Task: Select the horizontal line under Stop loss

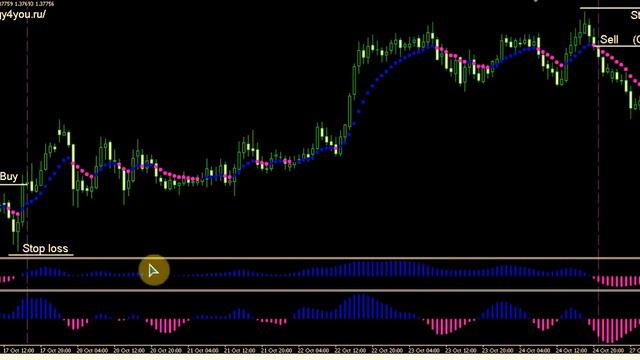Action: 41,255
